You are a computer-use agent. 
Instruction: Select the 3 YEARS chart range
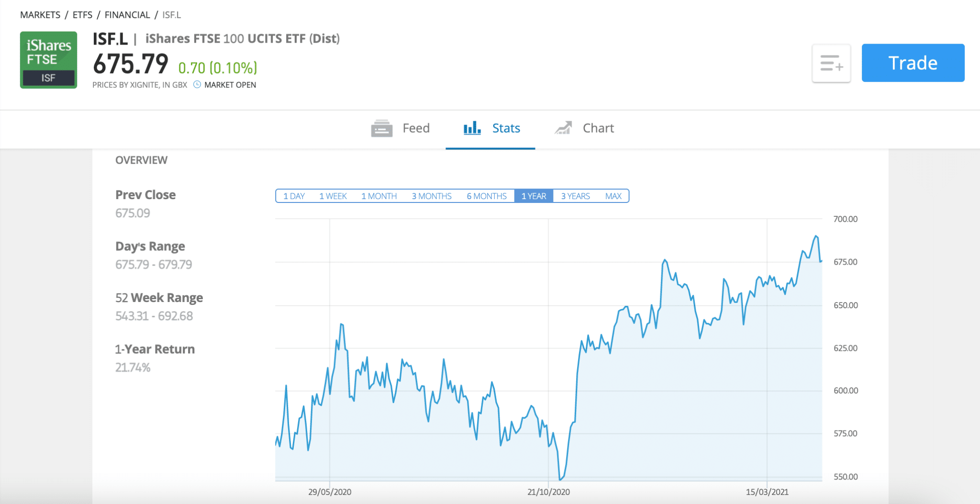pos(575,196)
